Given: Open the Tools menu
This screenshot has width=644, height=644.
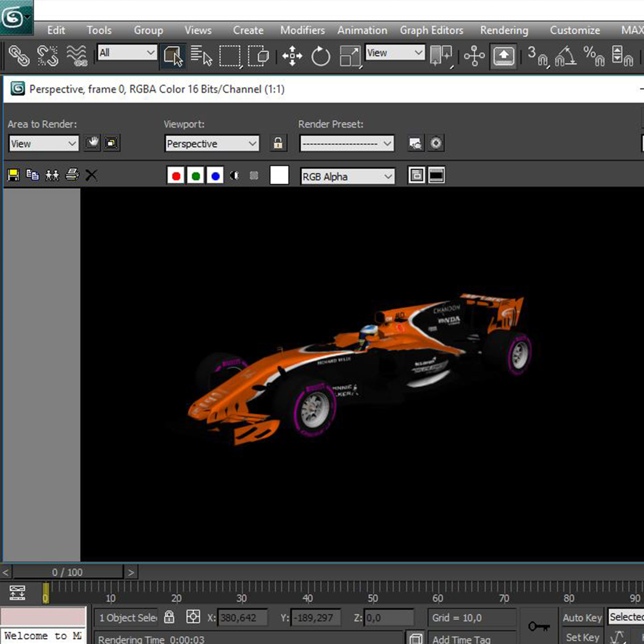Looking at the screenshot, I should click(99, 30).
